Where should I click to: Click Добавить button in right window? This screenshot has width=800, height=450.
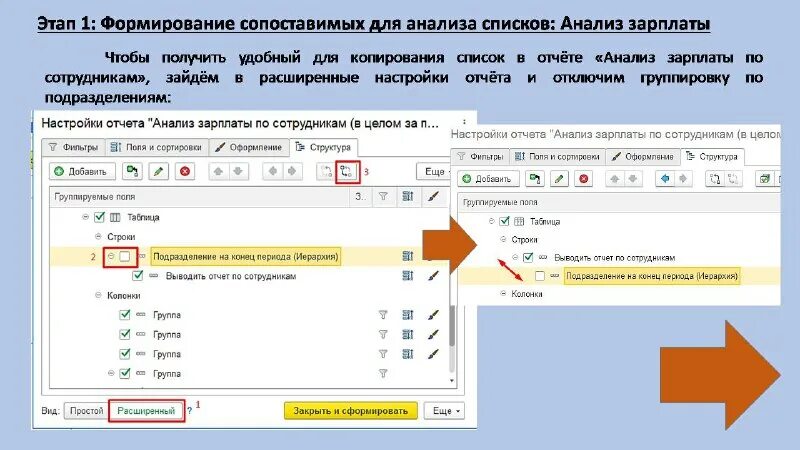[488, 179]
